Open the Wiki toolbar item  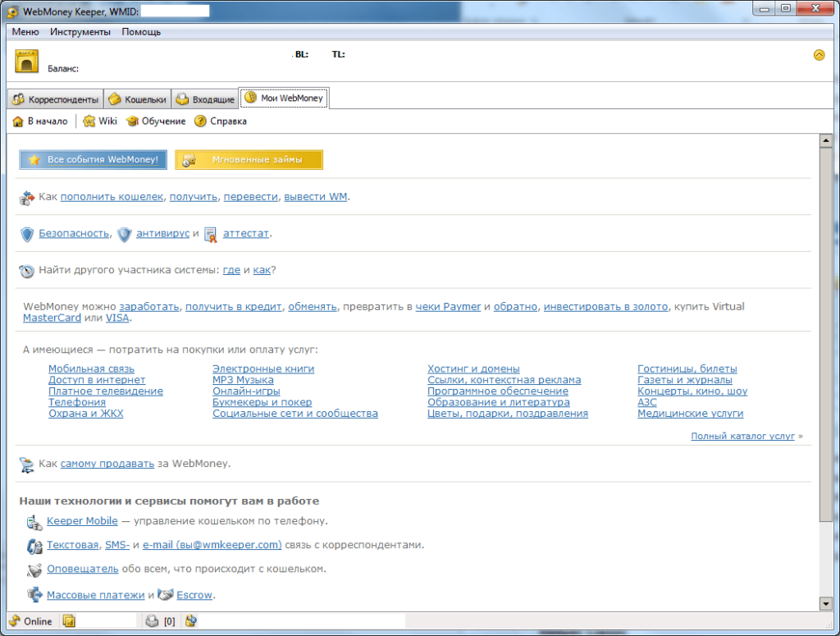(100, 121)
